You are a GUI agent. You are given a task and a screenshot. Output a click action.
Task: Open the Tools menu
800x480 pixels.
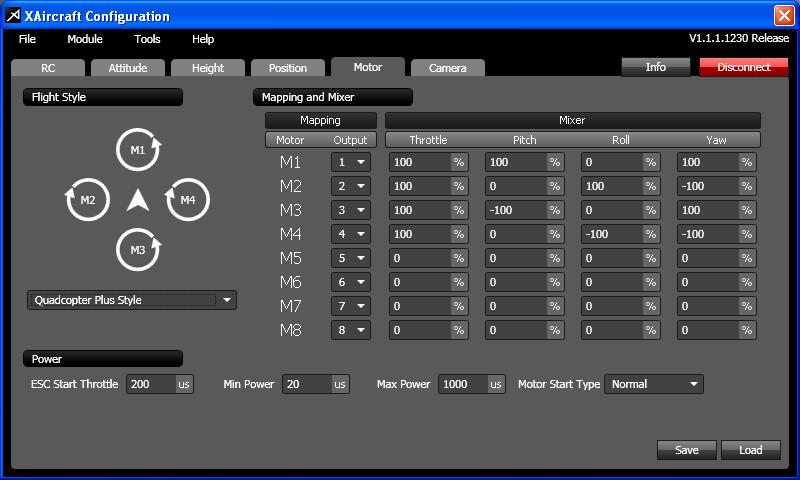147,39
